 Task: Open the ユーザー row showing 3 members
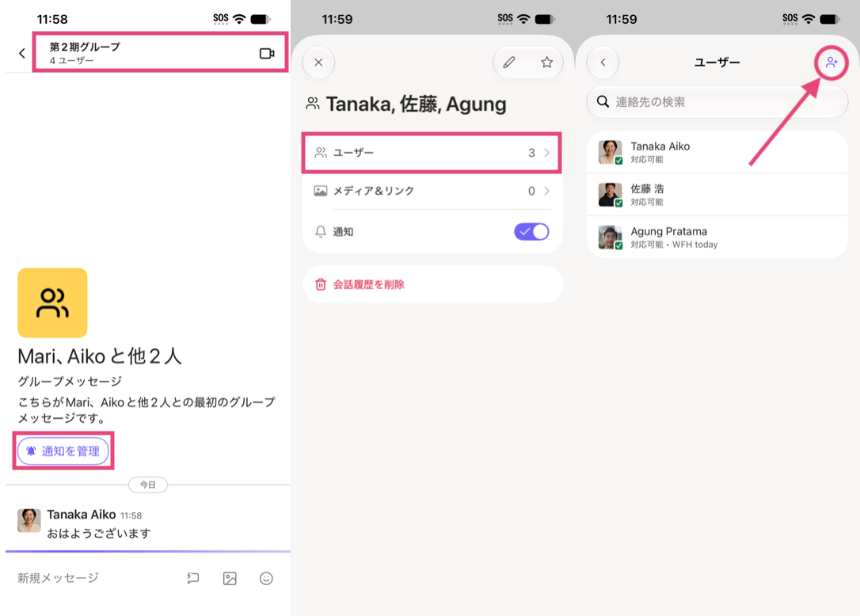432,153
